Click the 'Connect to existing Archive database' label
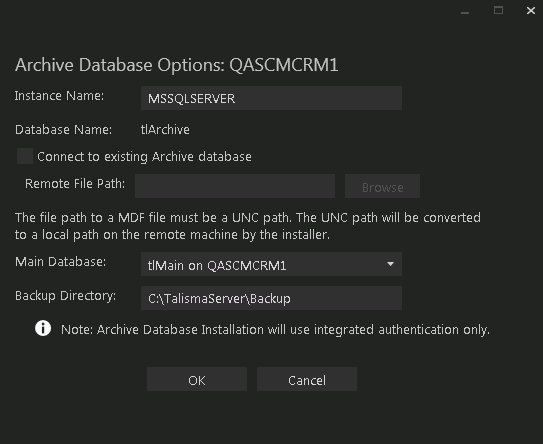The image size is (543, 444). pos(144,157)
